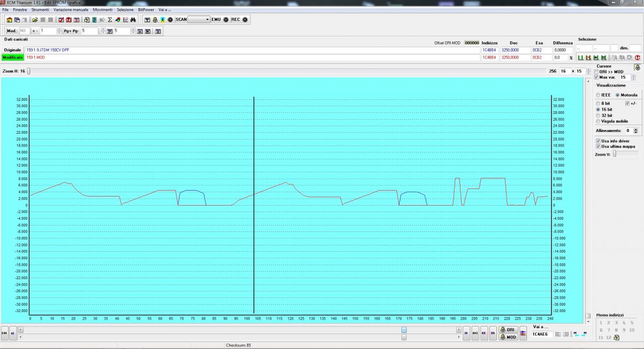Click the Originale label button

tap(12, 50)
